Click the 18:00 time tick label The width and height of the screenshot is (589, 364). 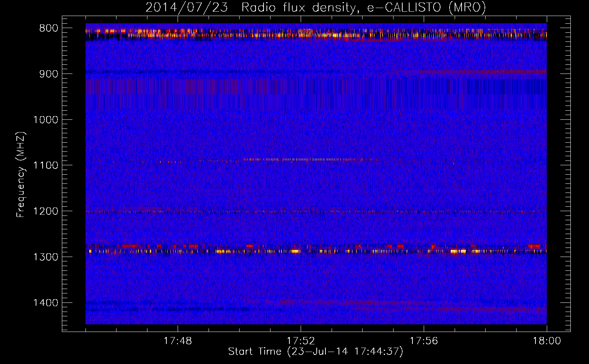click(547, 341)
